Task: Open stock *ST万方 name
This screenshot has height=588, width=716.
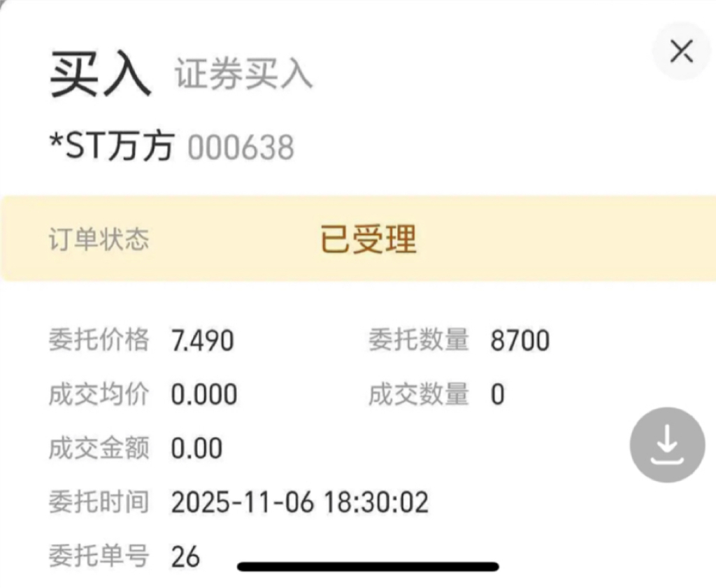Action: 112,147
